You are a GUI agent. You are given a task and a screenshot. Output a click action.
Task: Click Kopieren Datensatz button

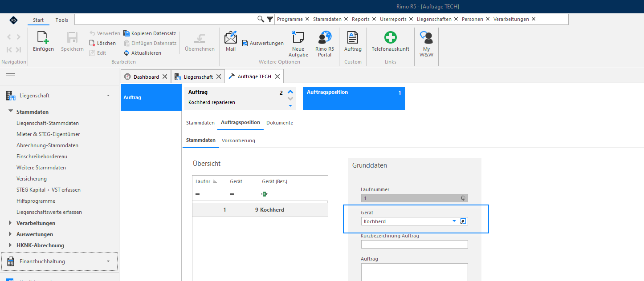tap(150, 33)
